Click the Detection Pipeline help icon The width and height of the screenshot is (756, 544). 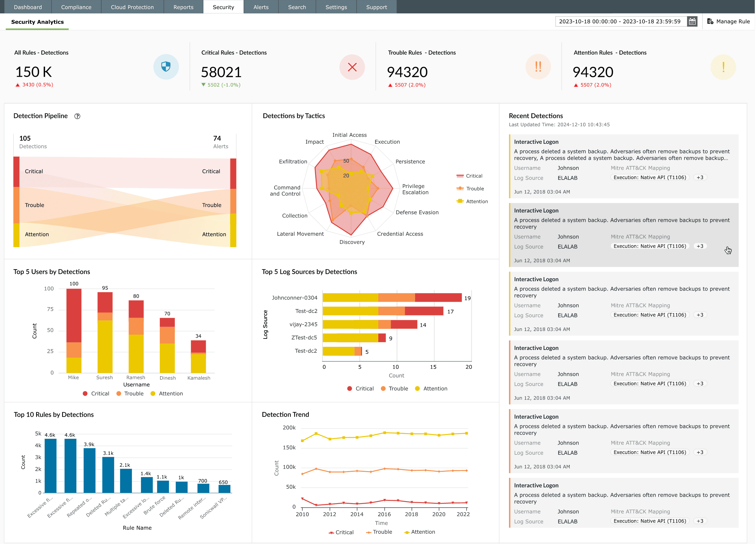coord(77,116)
